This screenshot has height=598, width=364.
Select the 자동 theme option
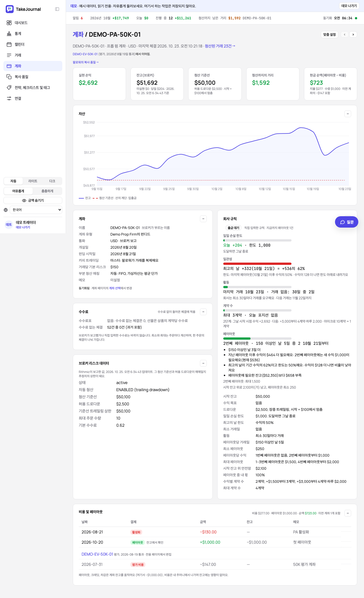coord(13,181)
